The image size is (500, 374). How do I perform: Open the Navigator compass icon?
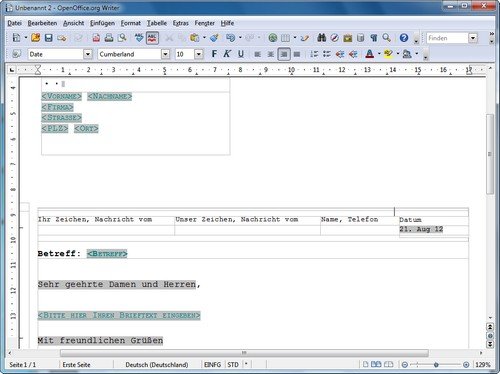[x=335, y=38]
